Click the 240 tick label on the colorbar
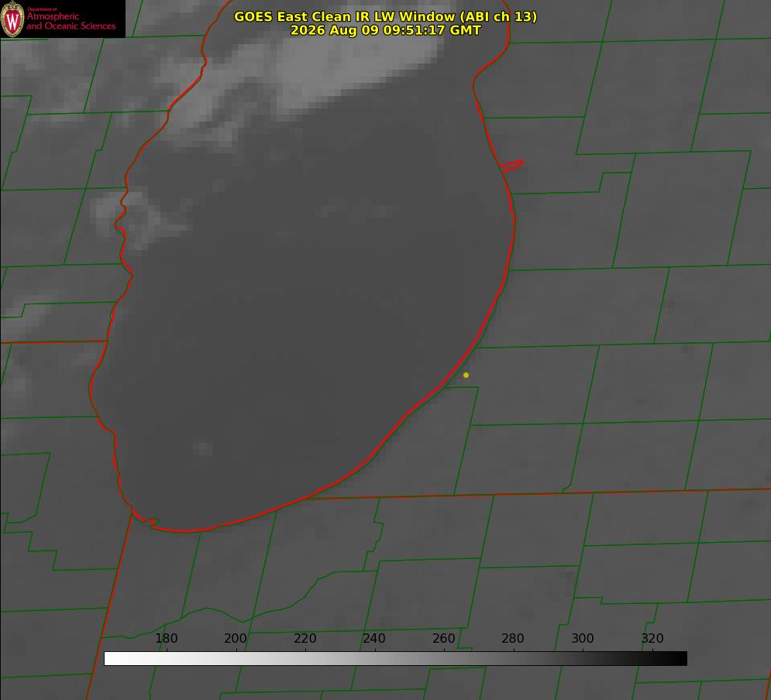Image resolution: width=771 pixels, height=700 pixels. click(x=374, y=638)
